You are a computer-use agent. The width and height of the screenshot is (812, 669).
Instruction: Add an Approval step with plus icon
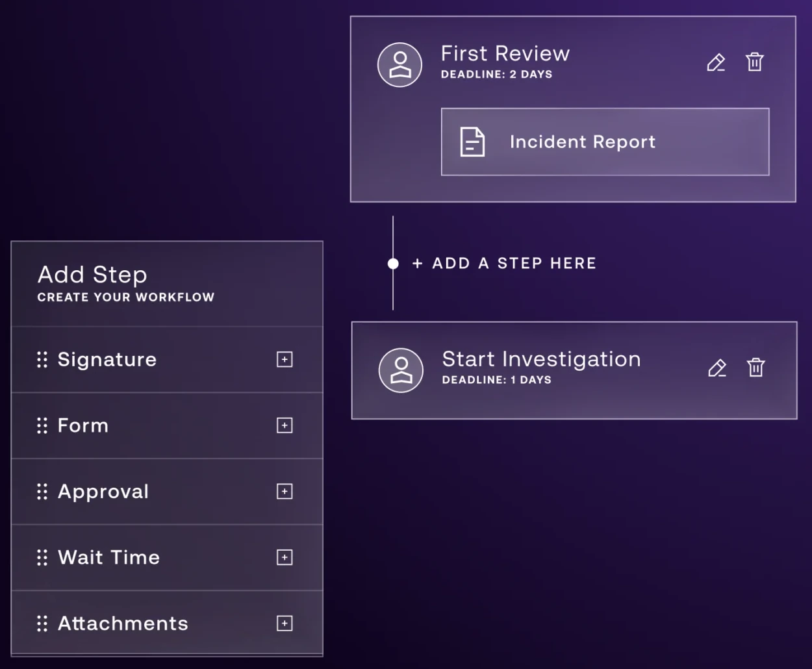coord(285,492)
